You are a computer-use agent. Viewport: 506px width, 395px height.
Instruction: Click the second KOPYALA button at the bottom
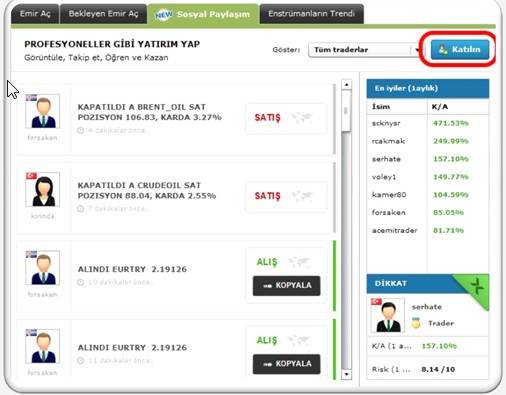pyautogui.click(x=287, y=364)
